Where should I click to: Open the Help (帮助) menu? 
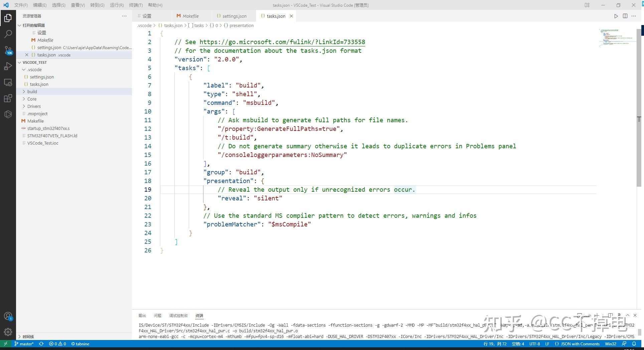(155, 5)
